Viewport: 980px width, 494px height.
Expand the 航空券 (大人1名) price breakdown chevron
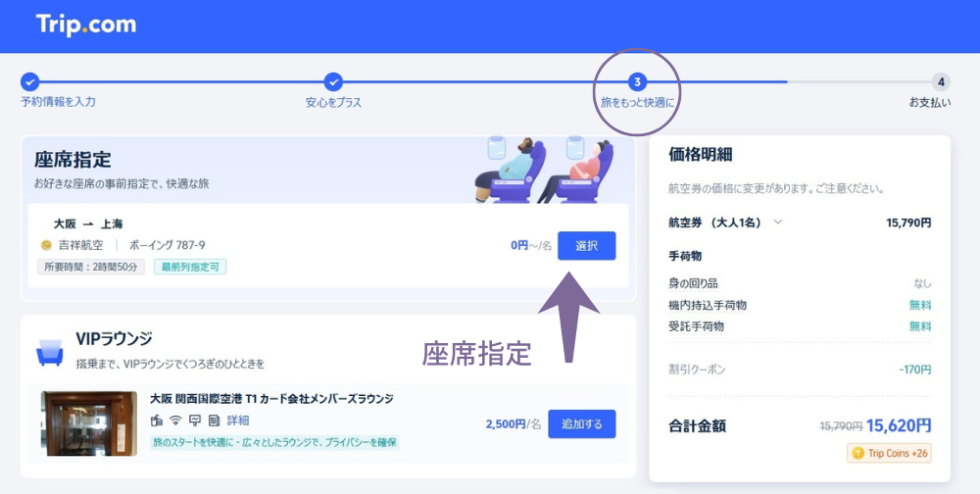(x=778, y=222)
